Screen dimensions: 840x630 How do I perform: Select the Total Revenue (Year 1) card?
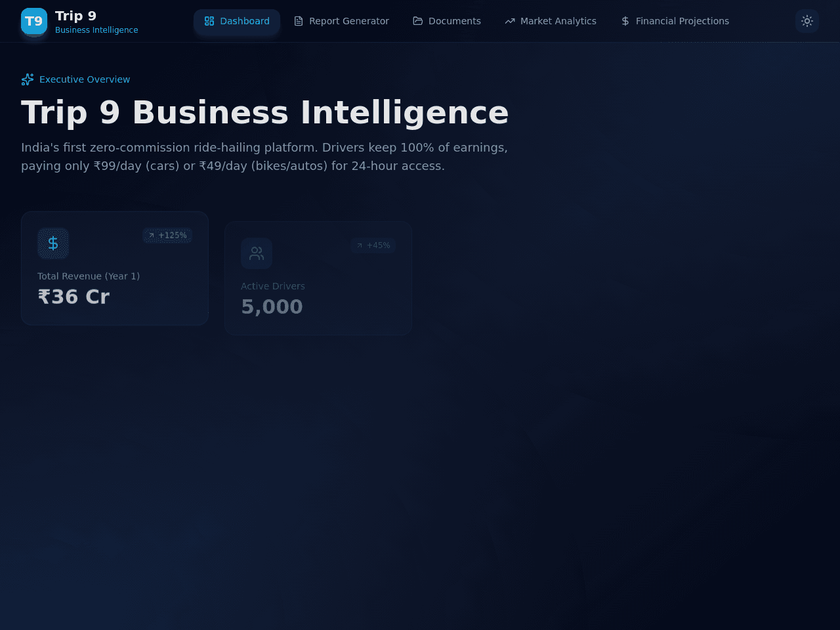(x=115, y=268)
